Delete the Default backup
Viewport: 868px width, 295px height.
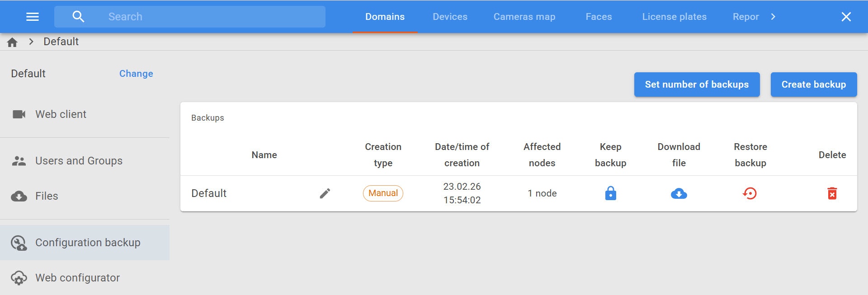[x=832, y=193]
